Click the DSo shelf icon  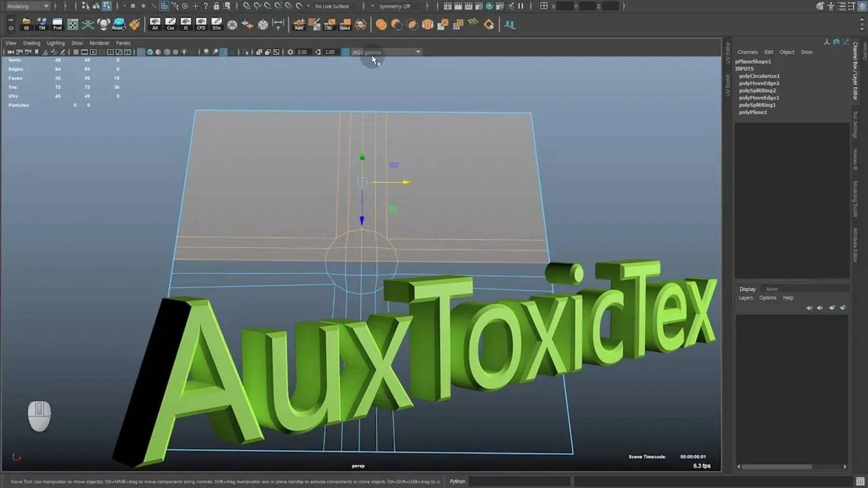[216, 24]
